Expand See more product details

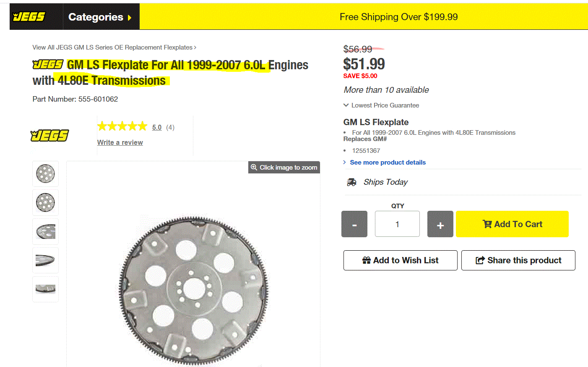pyautogui.click(x=388, y=163)
